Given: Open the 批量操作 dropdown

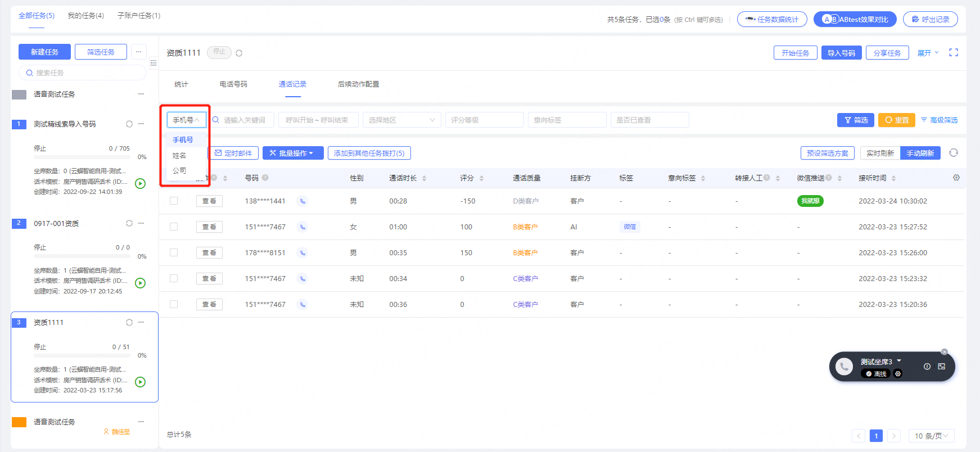Looking at the screenshot, I should click(293, 153).
